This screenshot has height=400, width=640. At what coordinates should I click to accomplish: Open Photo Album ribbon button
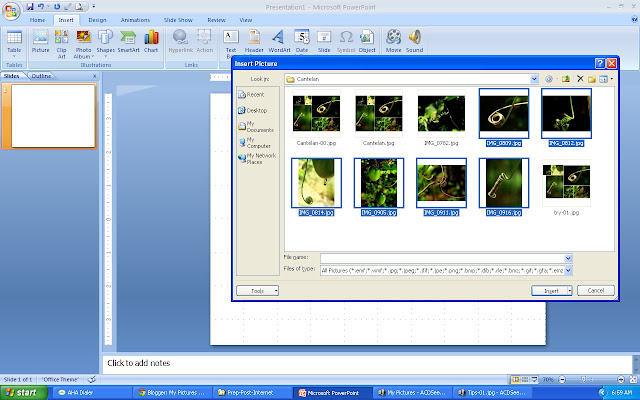click(84, 44)
